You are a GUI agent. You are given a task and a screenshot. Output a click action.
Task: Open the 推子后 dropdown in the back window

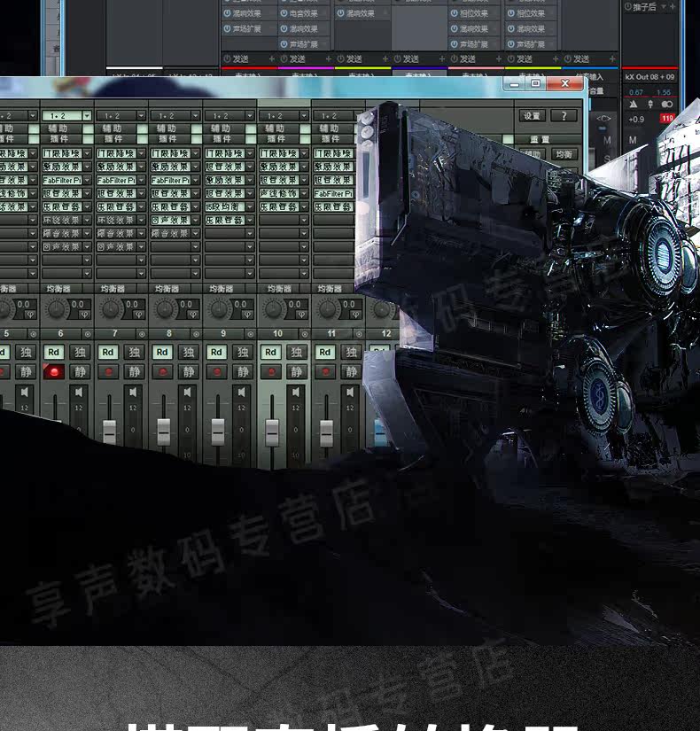pos(664,6)
